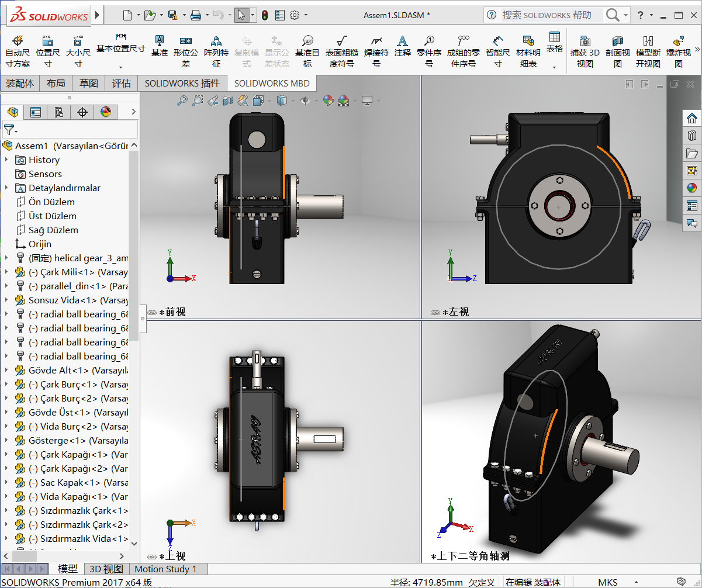Open the 布局 (Layout) ribbon tab
Viewport: 702px width, 588px height.
point(56,83)
